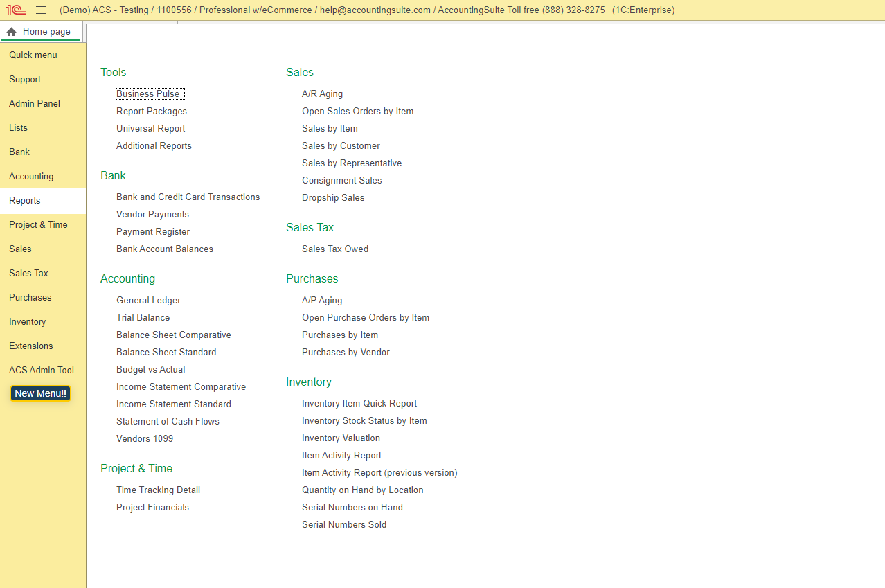This screenshot has width=885, height=588.
Task: Open Bank and Credit Card Transactions report
Action: [188, 197]
